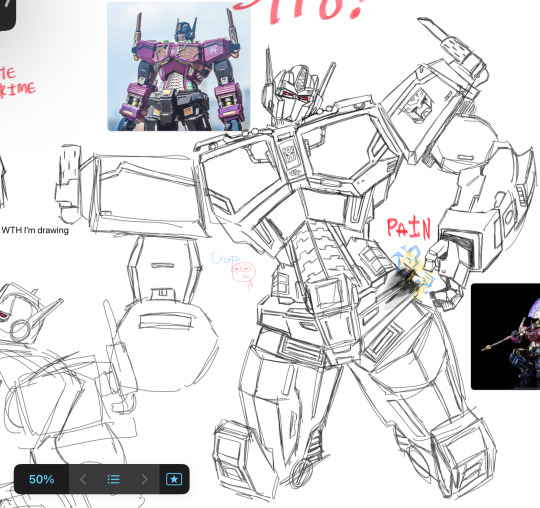Go to next section with right chevron

pos(144,479)
